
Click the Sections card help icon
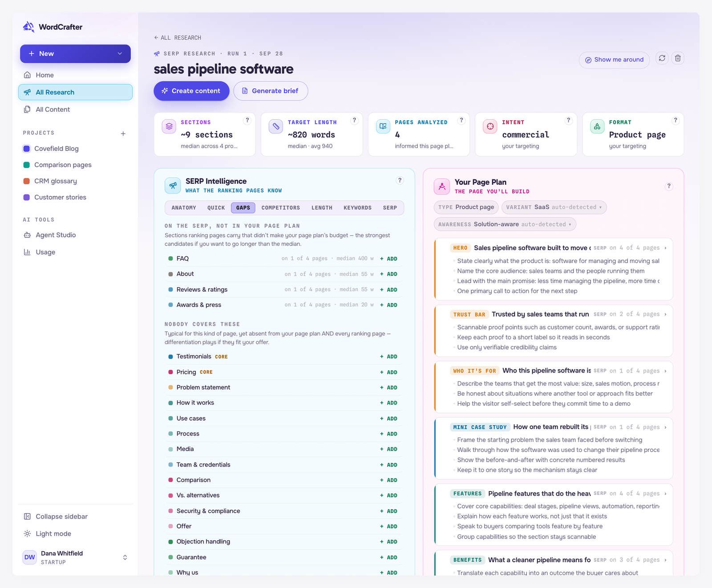point(247,120)
